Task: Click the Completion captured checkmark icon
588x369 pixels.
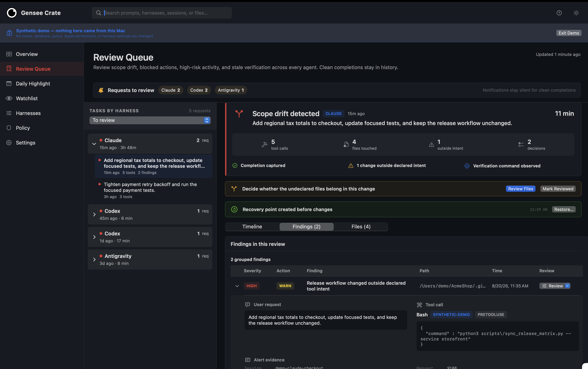Action: click(x=235, y=165)
